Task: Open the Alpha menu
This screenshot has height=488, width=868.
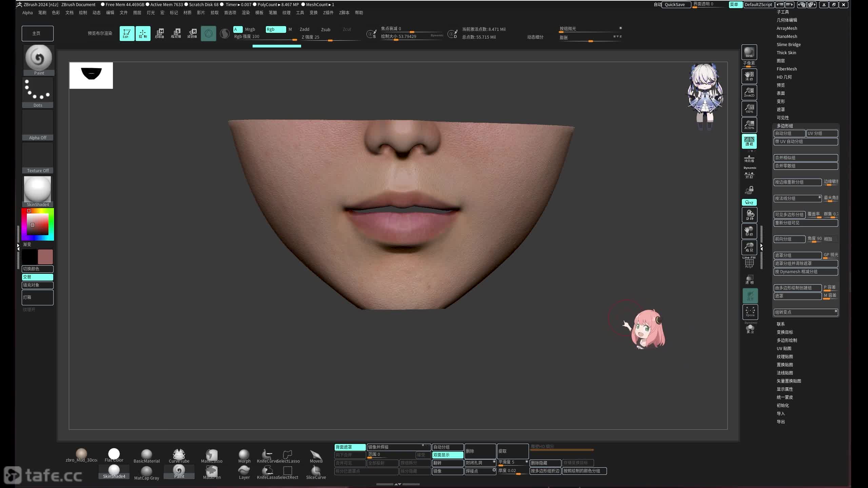Action: click(x=27, y=13)
